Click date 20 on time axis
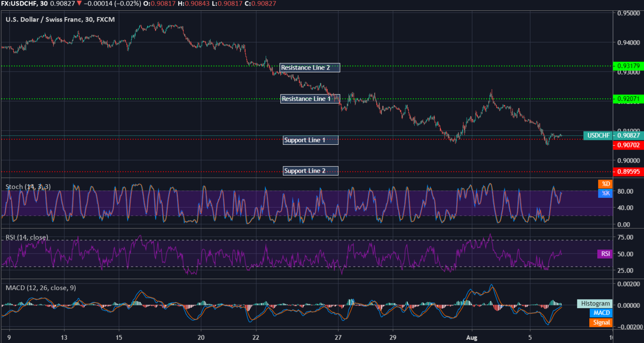644x343 pixels. click(x=201, y=337)
